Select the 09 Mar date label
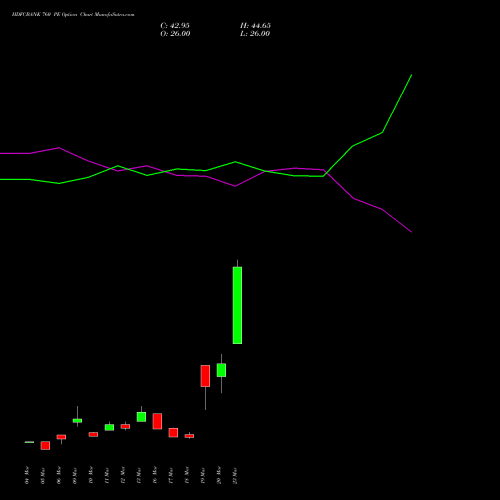This screenshot has width=500, height=500. 75,475
